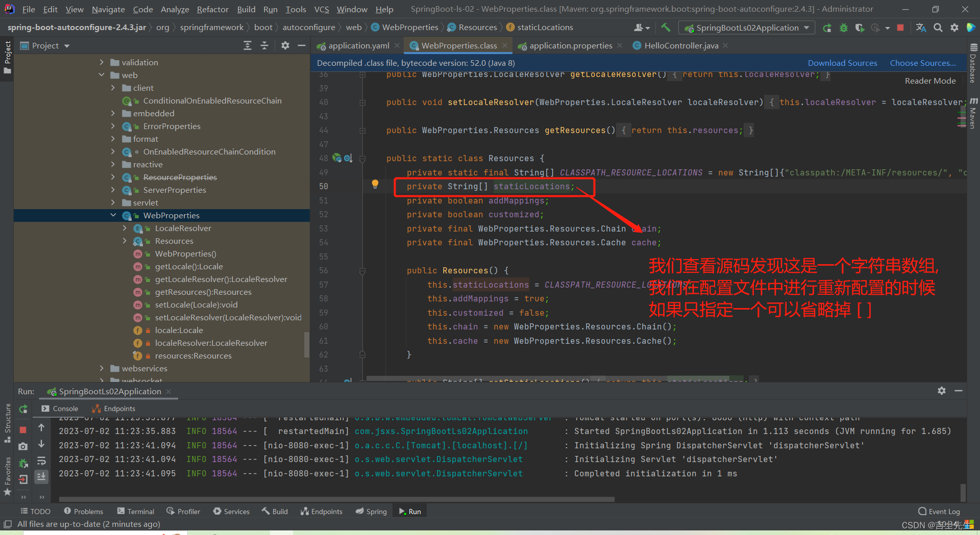Run with coverage shield icon
This screenshot has height=535, width=980.
(860, 28)
